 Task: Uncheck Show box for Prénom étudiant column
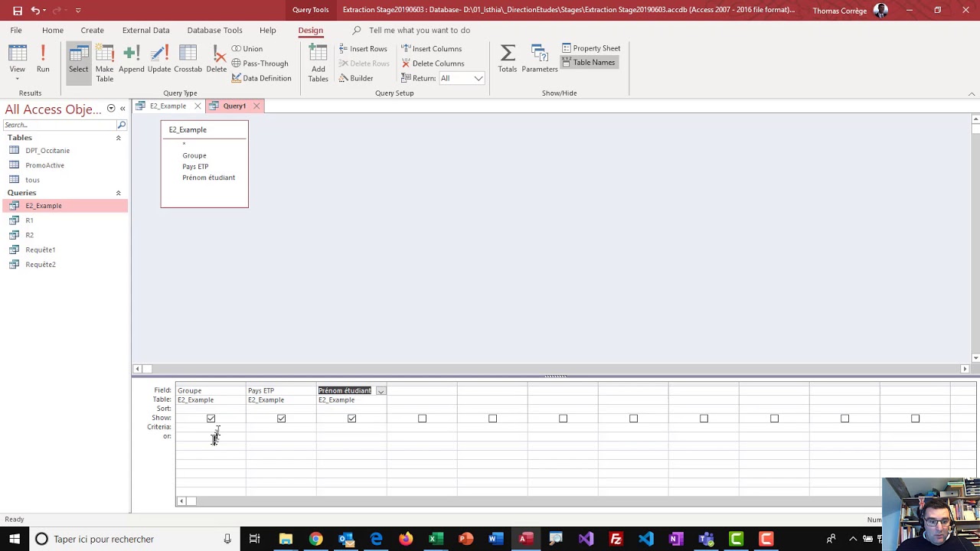[x=351, y=419]
